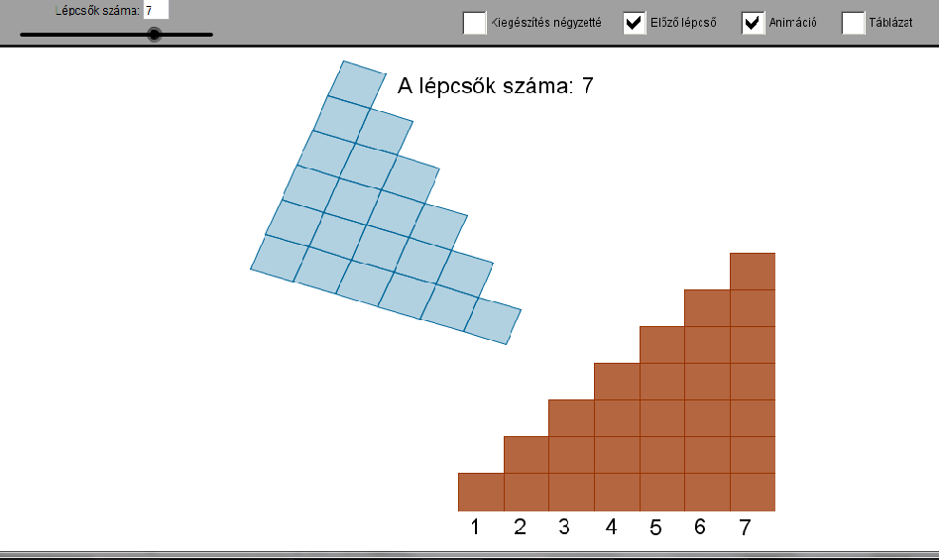Enable the Táblázat checkbox

[854, 23]
